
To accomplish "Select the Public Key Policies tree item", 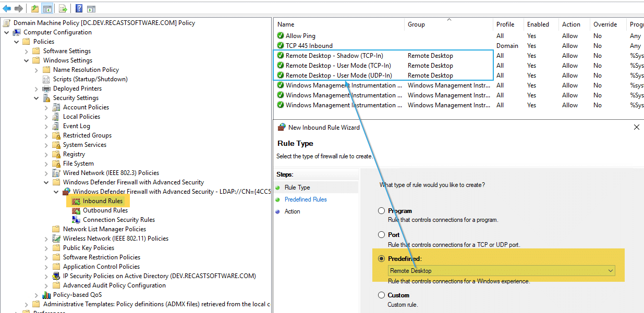I will pyautogui.click(x=89, y=248).
